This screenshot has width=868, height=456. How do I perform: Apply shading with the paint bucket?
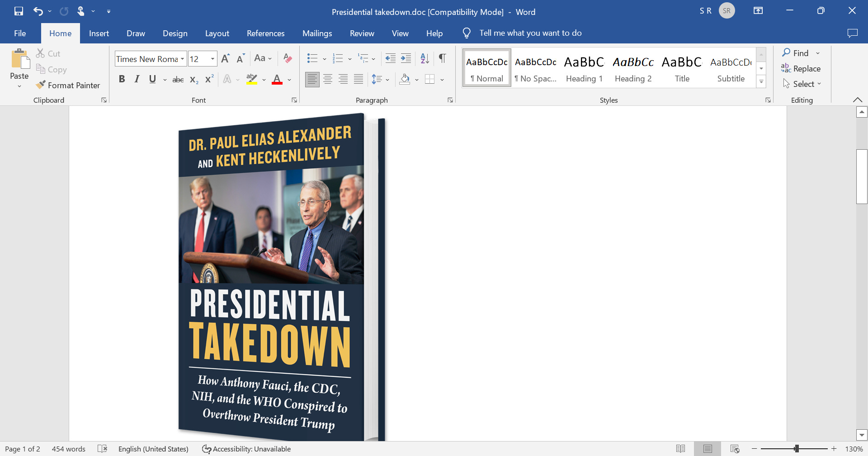tap(405, 80)
